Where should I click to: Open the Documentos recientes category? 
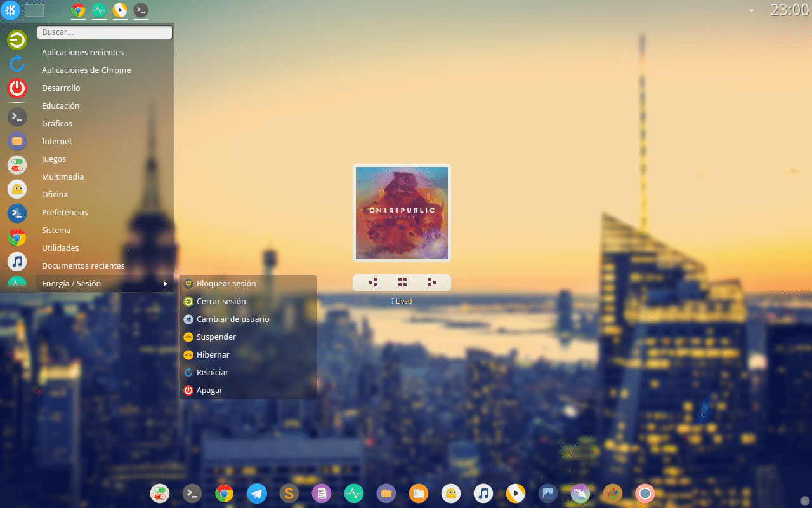click(x=105, y=266)
